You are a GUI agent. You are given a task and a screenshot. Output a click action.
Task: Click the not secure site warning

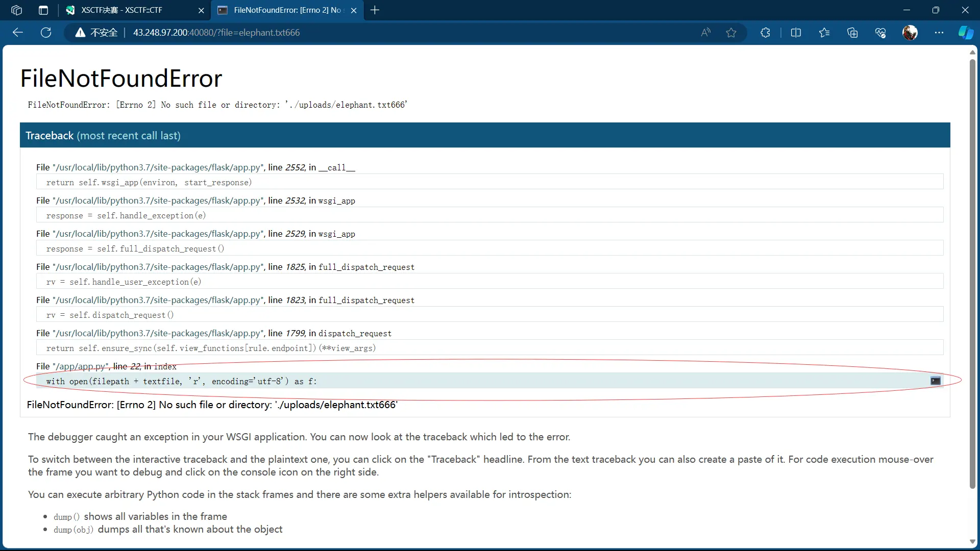tap(96, 33)
